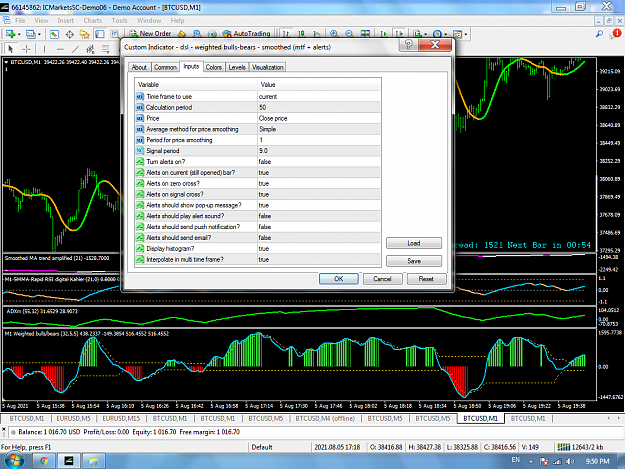625x469 pixels.
Task: Toggle the 'Turn alerts on?' false value
Action: click(319, 162)
